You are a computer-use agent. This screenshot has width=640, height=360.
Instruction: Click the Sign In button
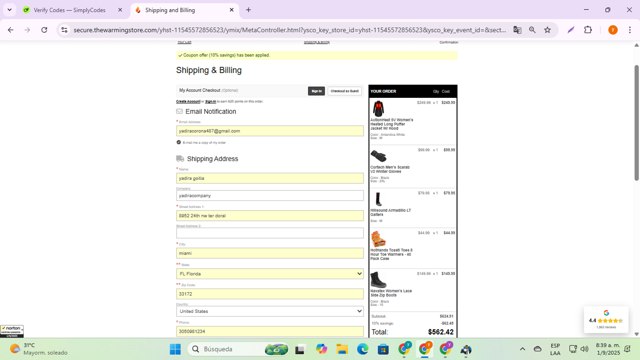coord(316,91)
